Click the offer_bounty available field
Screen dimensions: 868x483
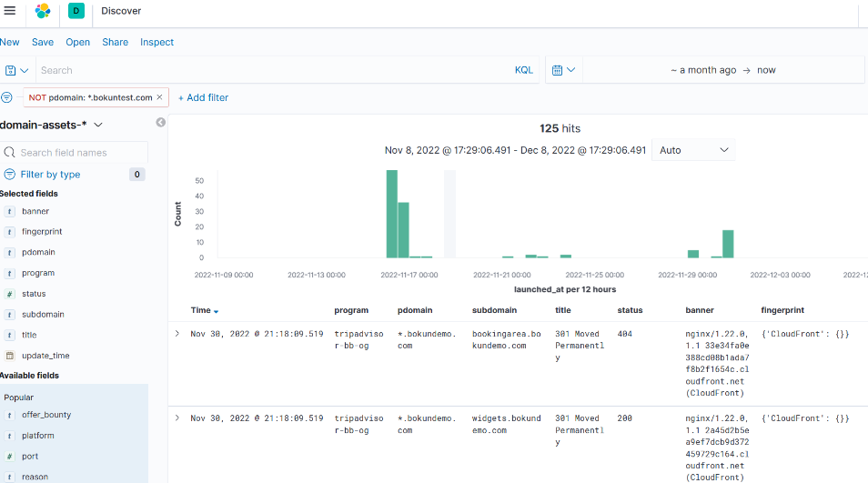tap(46, 415)
